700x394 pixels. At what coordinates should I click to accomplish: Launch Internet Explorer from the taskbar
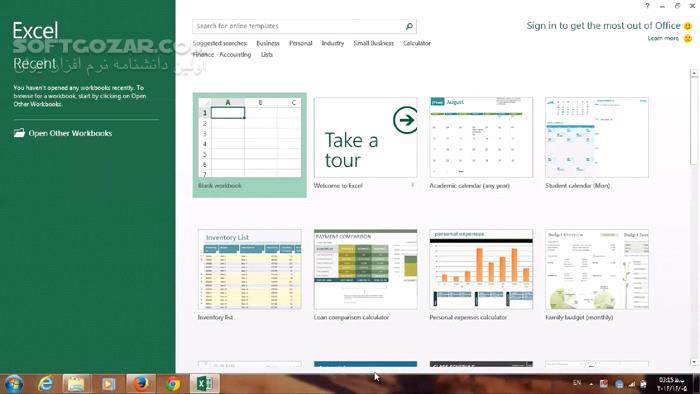[45, 384]
